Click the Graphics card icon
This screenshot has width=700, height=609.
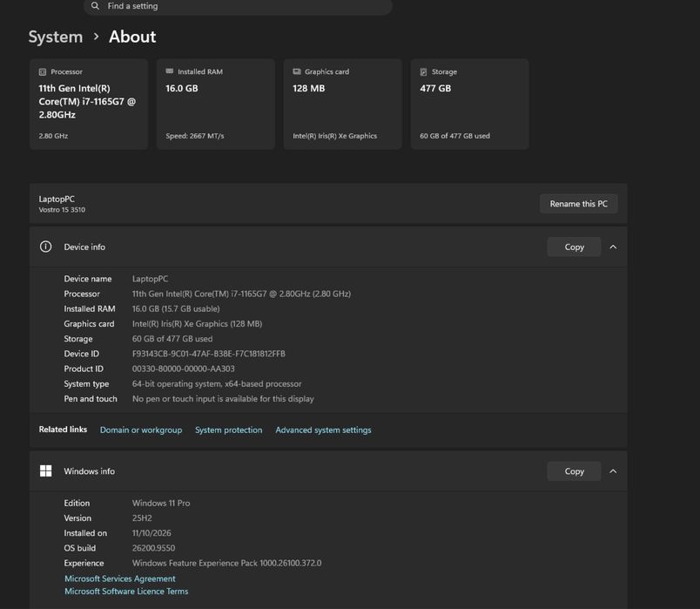pos(297,71)
